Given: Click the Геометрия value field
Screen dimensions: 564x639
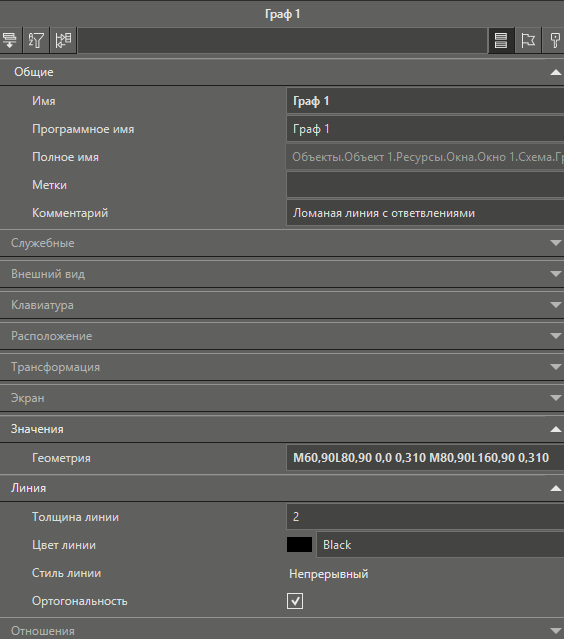Looking at the screenshot, I should point(425,458).
